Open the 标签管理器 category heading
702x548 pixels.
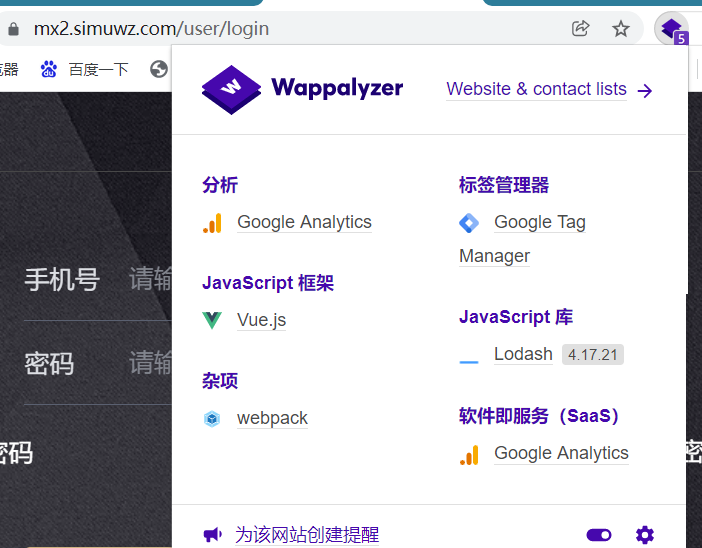tap(504, 185)
